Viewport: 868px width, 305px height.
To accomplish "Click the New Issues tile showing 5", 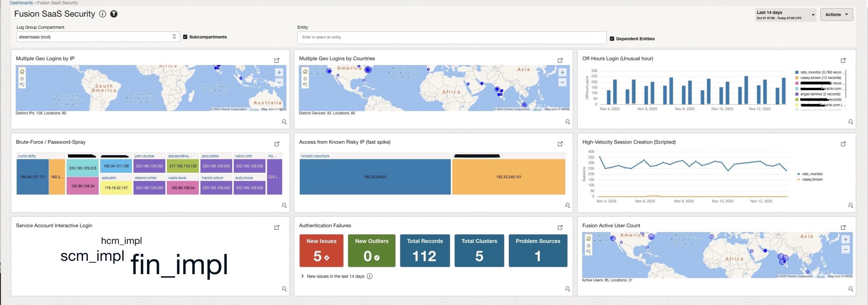I will click(321, 250).
